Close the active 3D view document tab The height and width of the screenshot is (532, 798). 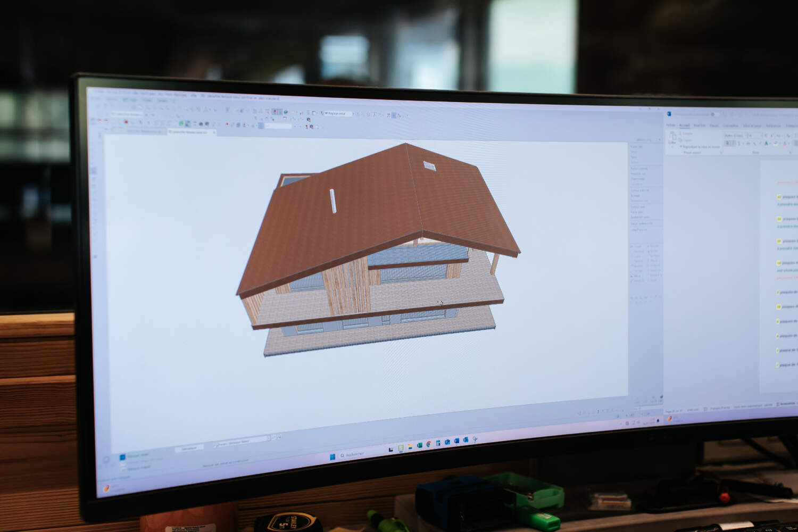(x=214, y=132)
